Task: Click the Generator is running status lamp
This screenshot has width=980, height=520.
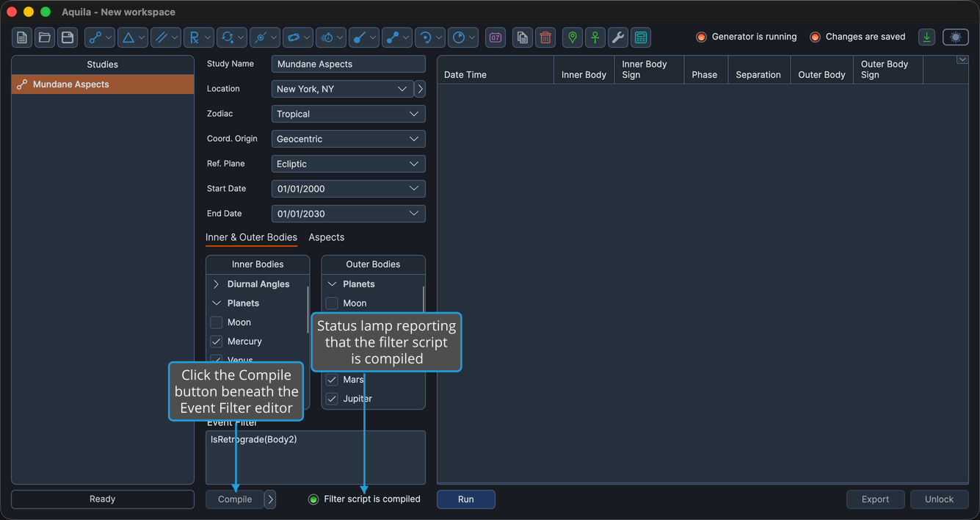Action: (701, 37)
